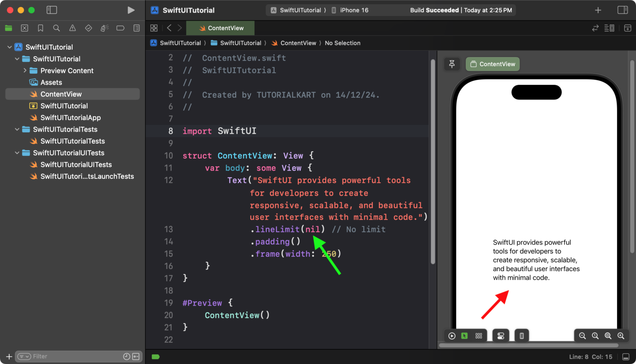Screen dimensions: 636x364
Task: Choose the iPhone 16 run destination
Action: (350, 10)
